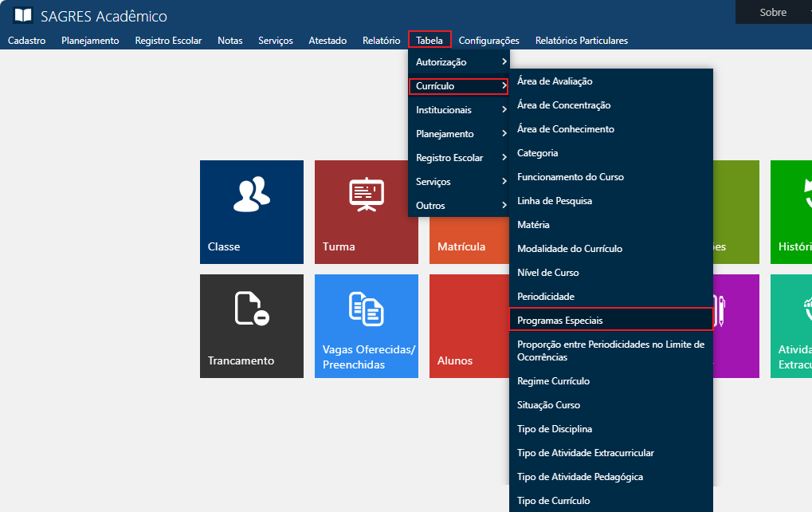
Task: Expand the Autorização submenu
Action: 459,62
